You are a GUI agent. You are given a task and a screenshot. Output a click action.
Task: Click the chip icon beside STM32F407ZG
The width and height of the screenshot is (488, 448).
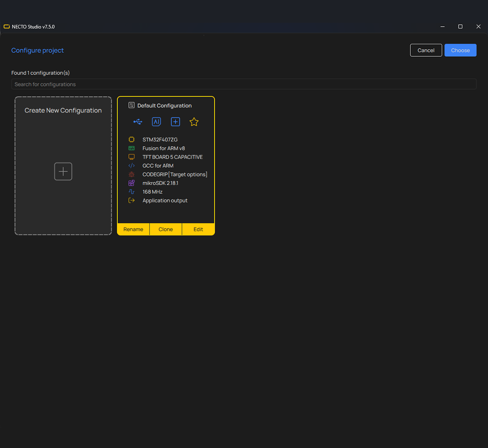pyautogui.click(x=132, y=139)
